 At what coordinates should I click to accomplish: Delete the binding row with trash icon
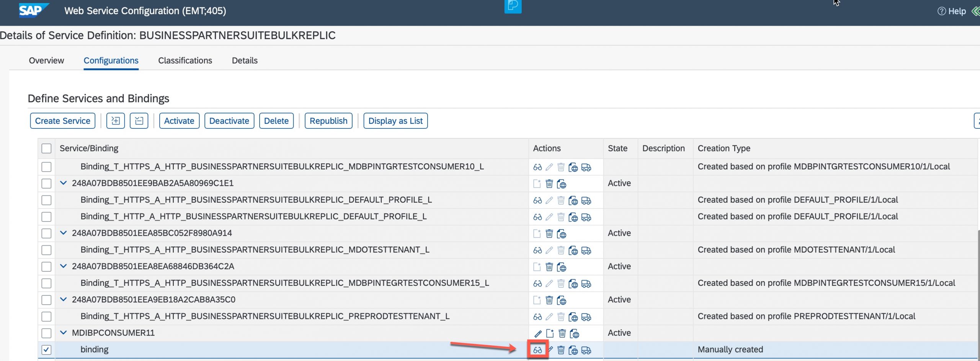point(561,350)
